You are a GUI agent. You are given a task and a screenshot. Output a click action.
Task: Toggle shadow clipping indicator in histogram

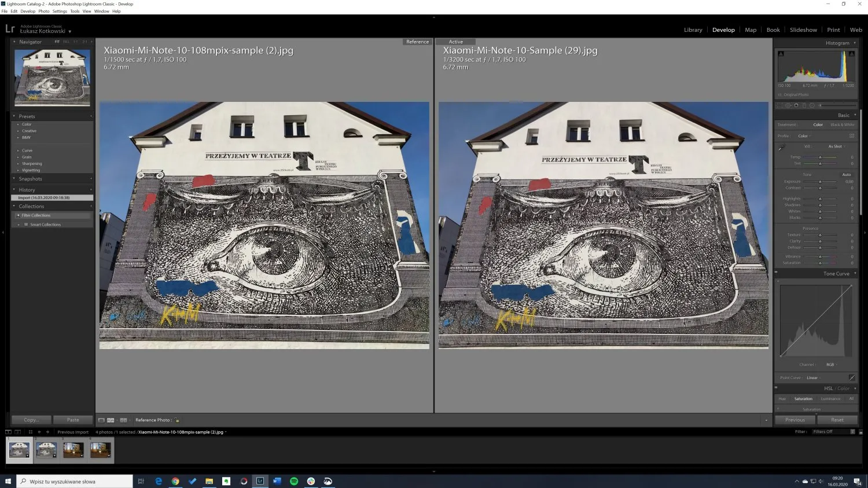point(781,54)
